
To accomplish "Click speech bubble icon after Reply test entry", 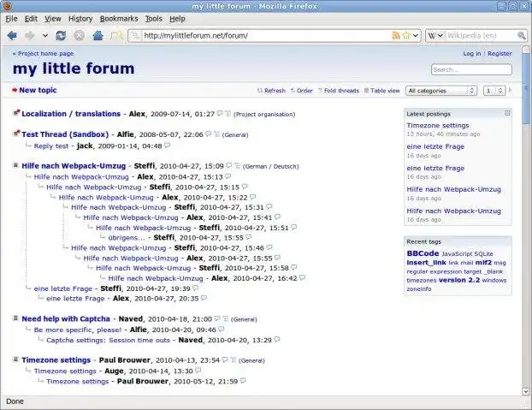I will [x=167, y=146].
